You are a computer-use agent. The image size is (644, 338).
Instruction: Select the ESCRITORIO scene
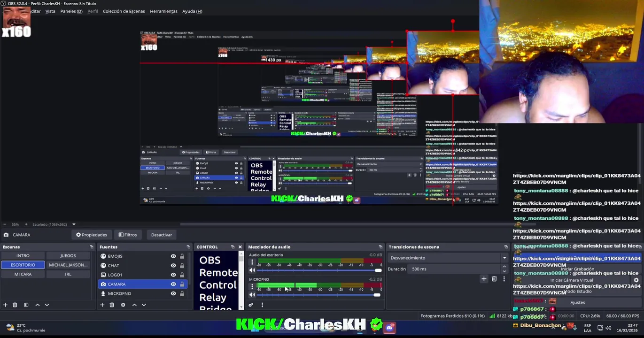[x=23, y=265]
